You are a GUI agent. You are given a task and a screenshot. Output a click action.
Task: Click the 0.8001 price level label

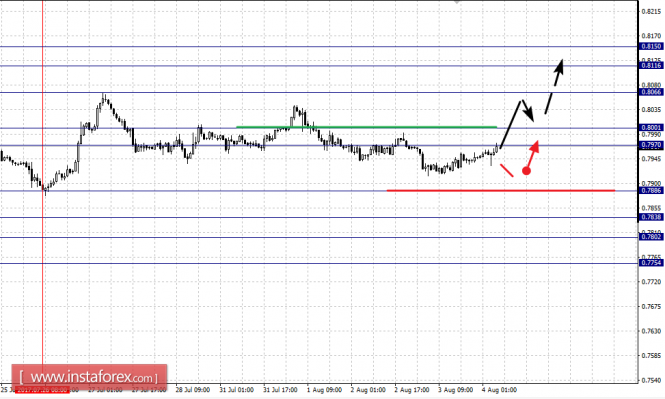pyautogui.click(x=651, y=128)
